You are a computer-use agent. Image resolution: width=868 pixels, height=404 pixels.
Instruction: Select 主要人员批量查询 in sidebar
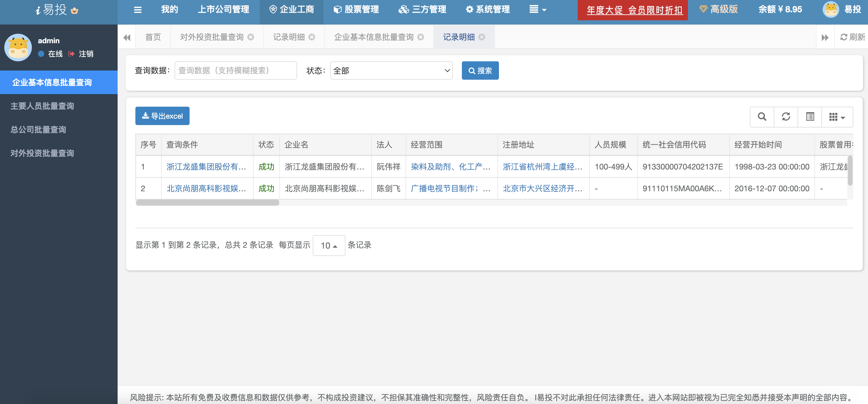pyautogui.click(x=42, y=106)
